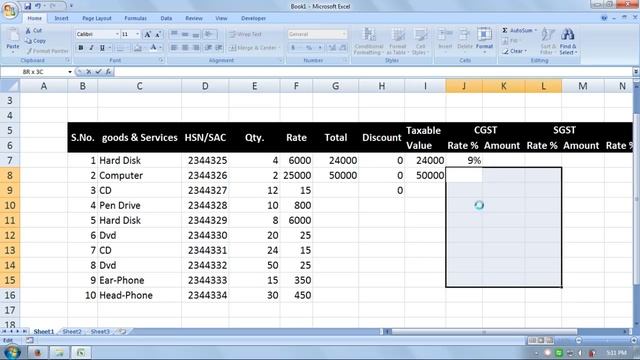Select cell containing Head-Phone
This screenshot has height=360, width=640.
point(140,295)
